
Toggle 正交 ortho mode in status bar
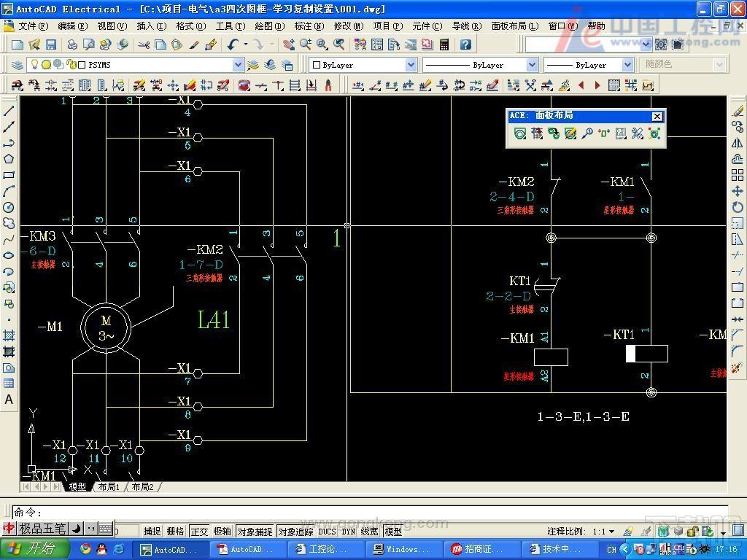[199, 531]
